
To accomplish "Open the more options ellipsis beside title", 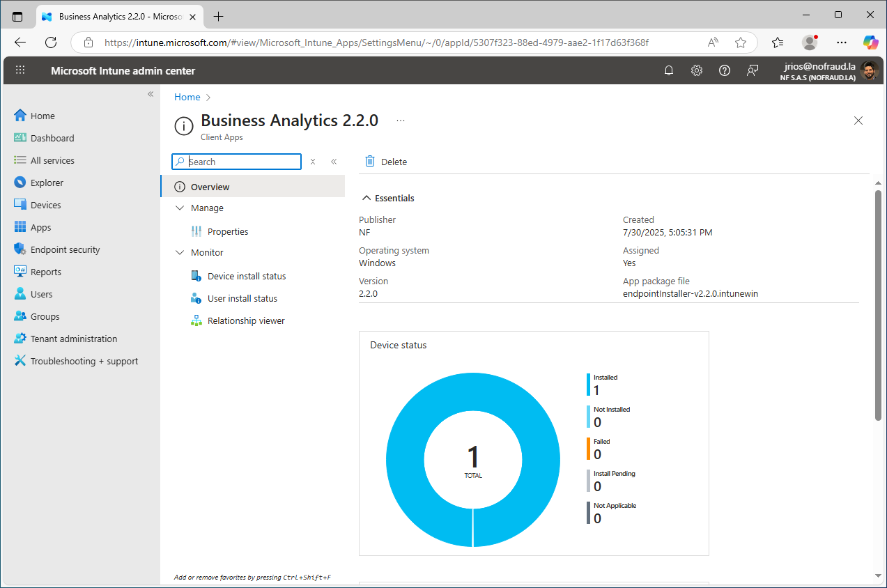I will [401, 121].
